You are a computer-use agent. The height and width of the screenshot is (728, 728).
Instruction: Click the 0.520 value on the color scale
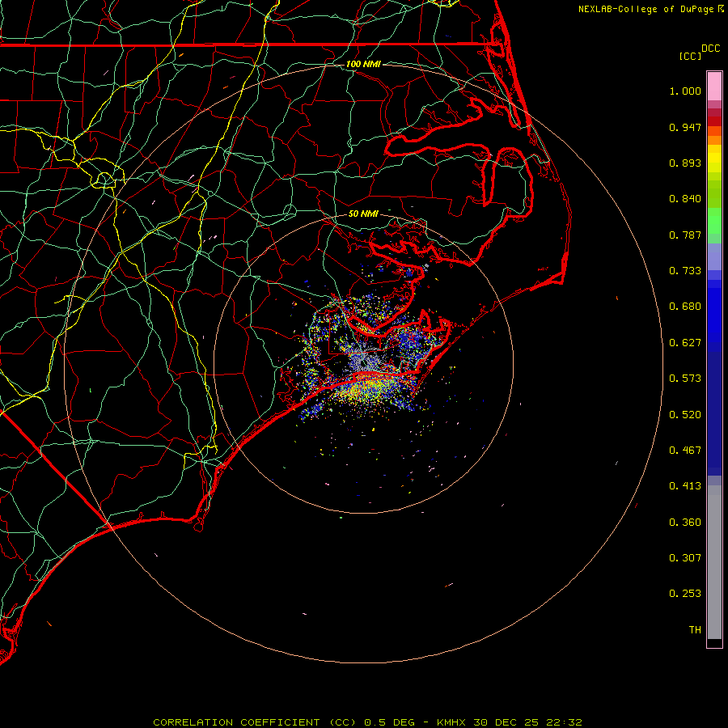[x=685, y=415]
